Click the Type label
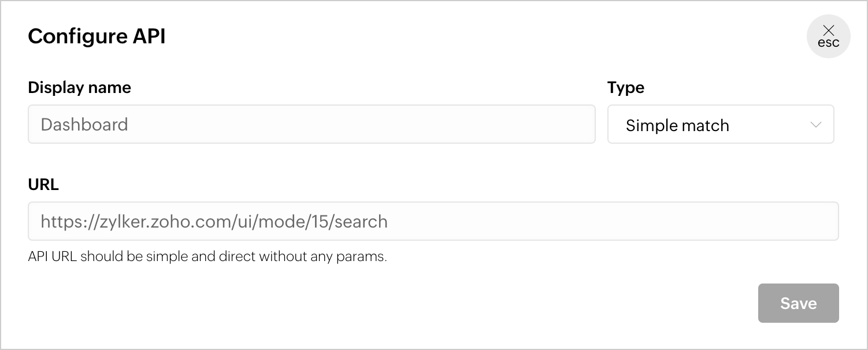The width and height of the screenshot is (868, 350). [625, 87]
